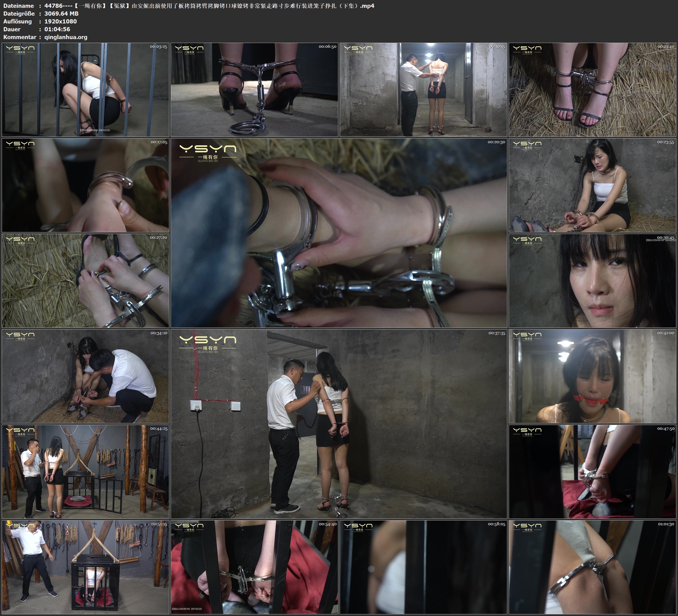
Task: Click the thumbnail at 00:54:40
Action: pyautogui.click(x=254, y=567)
